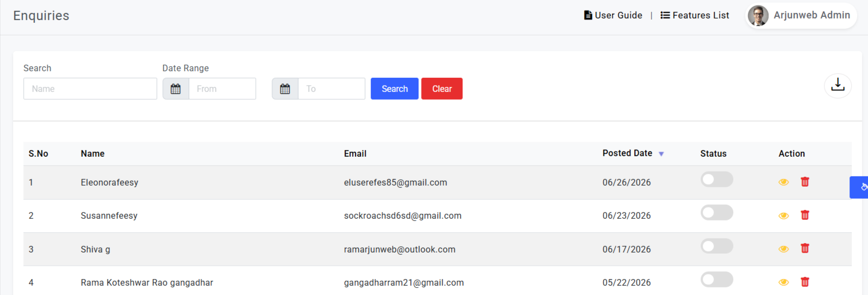Image resolution: width=868 pixels, height=295 pixels.
Task: View Eleonorafeesy enquiry with eye icon
Action: pos(783,182)
